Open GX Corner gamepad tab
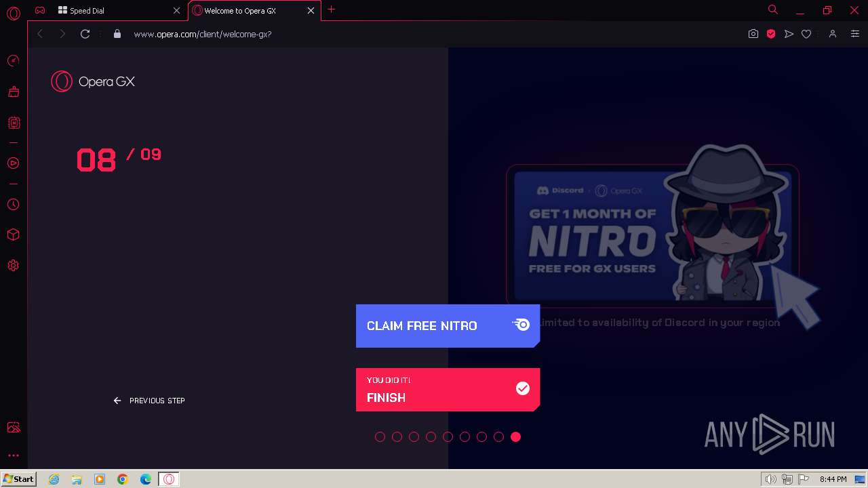Image resolution: width=868 pixels, height=488 pixels. point(41,10)
